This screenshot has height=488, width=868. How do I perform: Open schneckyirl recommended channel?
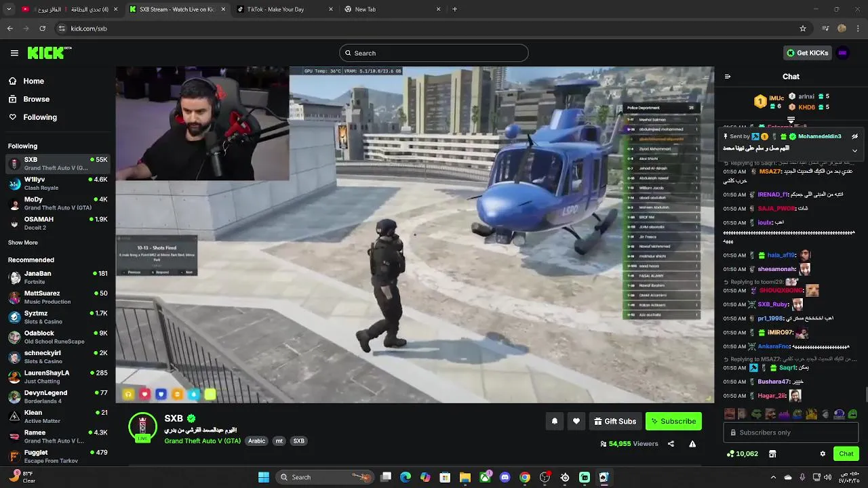(58, 357)
